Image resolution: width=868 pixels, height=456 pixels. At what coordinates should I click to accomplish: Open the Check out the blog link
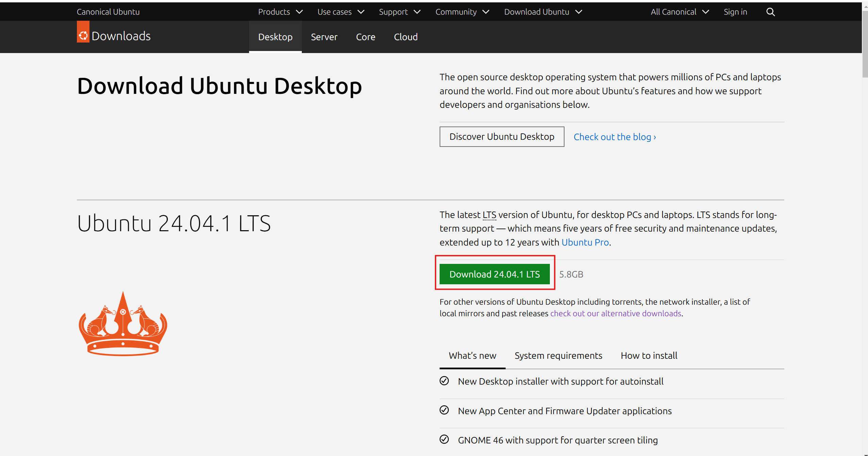point(615,137)
